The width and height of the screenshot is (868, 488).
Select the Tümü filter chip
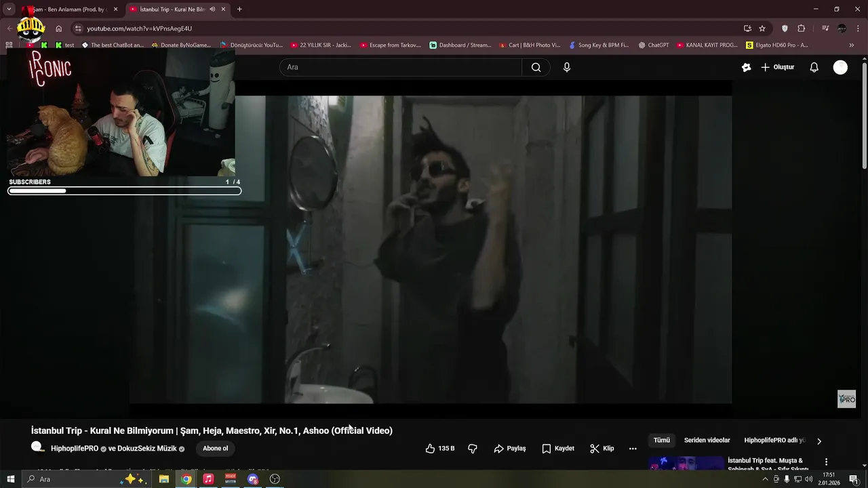(662, 441)
